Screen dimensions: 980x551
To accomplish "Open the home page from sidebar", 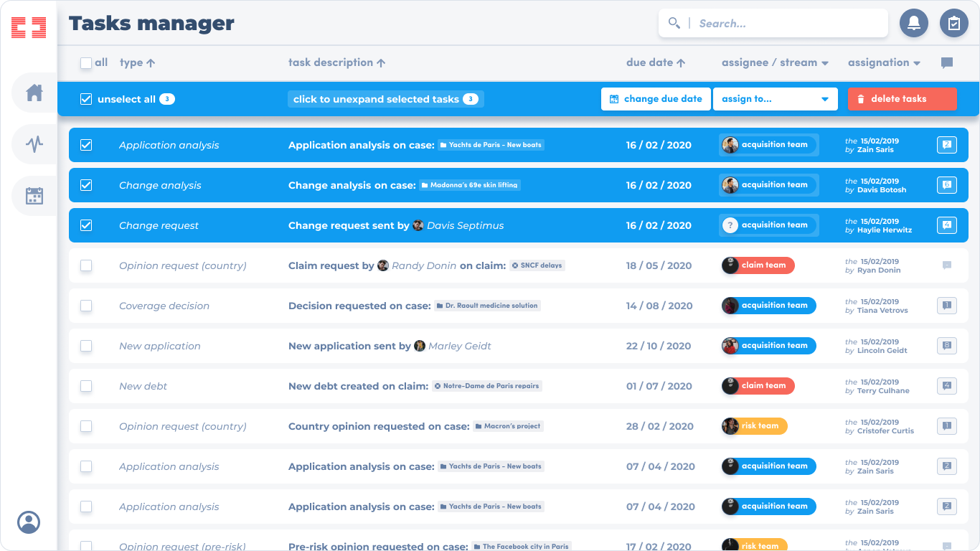I will 34,93.
